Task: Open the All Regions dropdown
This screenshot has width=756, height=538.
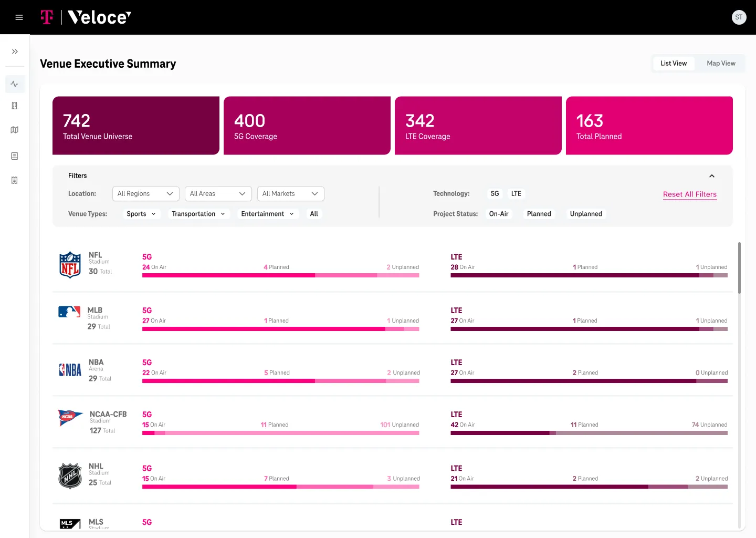Action: pos(146,194)
